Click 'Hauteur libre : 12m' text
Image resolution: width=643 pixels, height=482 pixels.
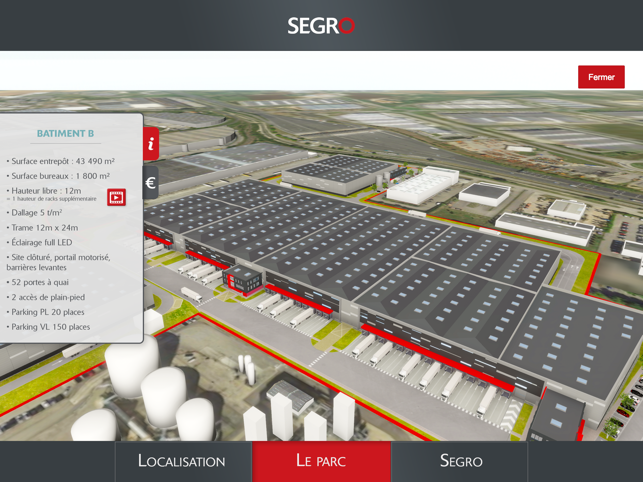pos(44,191)
